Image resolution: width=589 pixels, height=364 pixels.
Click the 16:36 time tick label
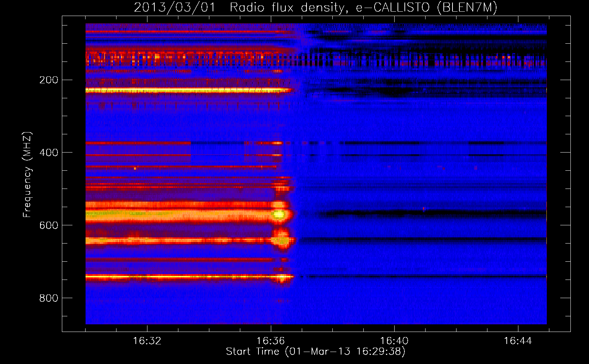tap(270, 341)
